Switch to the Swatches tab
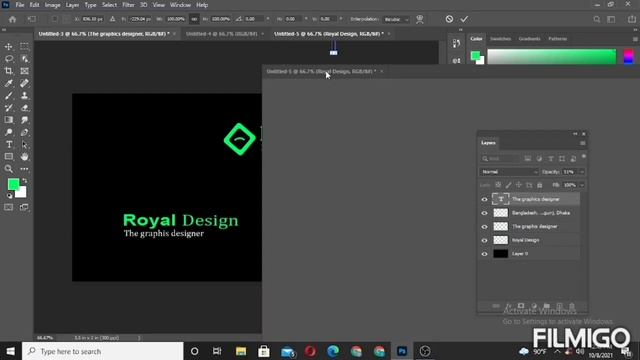Image resolution: width=640 pixels, height=360 pixels. (x=500, y=39)
